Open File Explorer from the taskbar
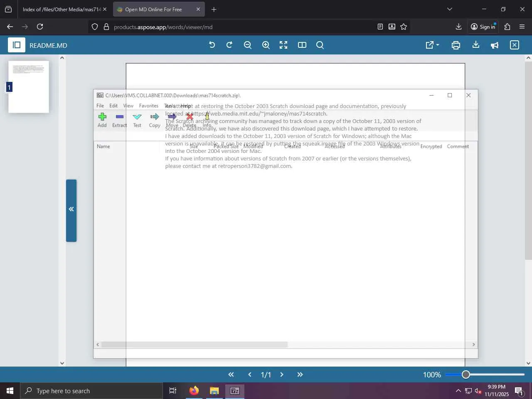The width and height of the screenshot is (532, 399). tap(214, 391)
